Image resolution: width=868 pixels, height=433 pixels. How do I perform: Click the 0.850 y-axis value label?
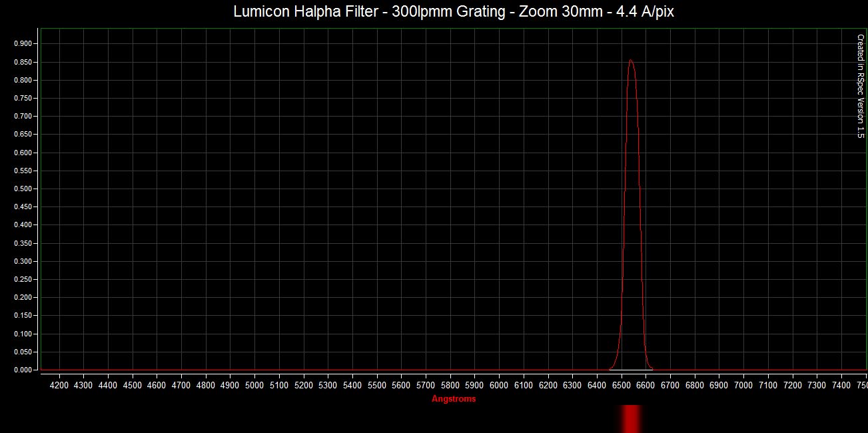(23, 62)
